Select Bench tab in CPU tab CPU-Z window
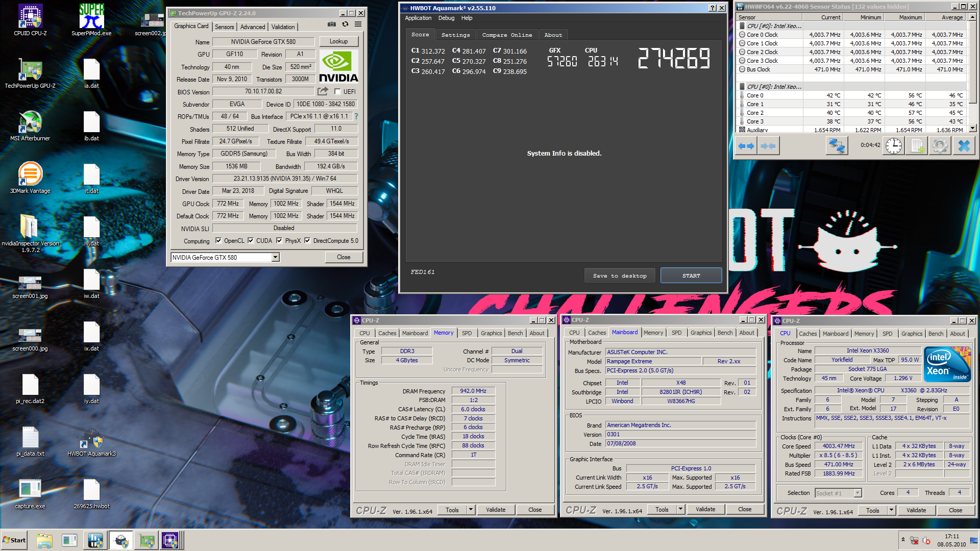Screen dimensions: 980x551 (x=936, y=334)
